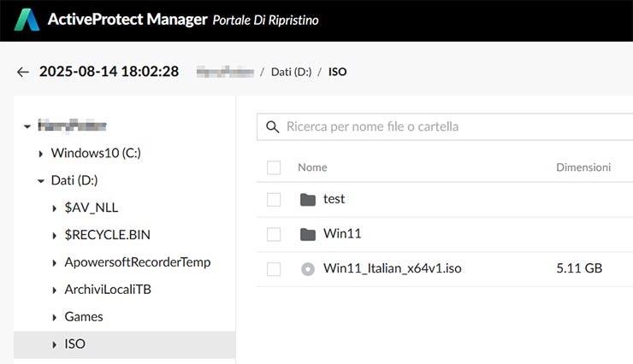Collapse the Dati (D:) tree node

tap(41, 181)
